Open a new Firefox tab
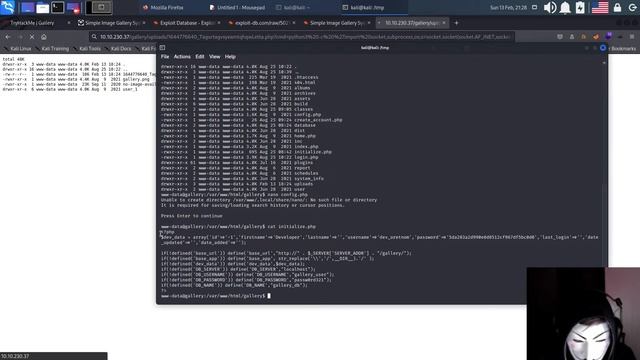 [456, 23]
